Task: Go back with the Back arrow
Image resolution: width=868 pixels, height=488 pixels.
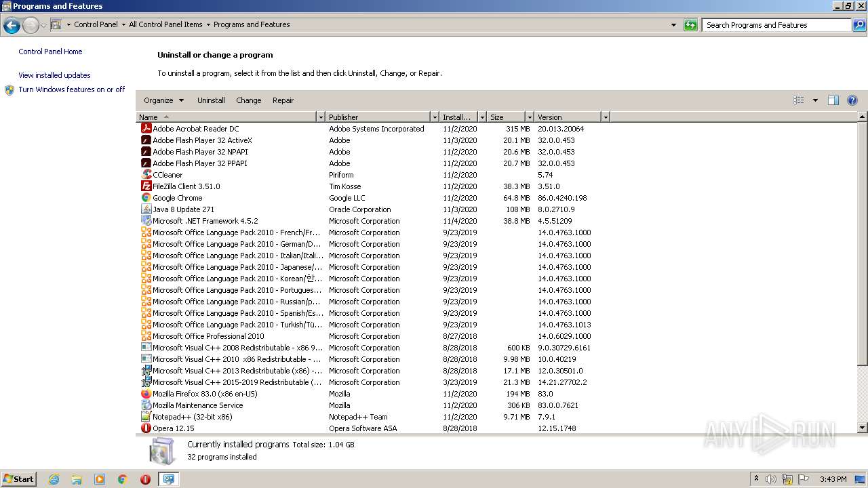Action: 12,25
